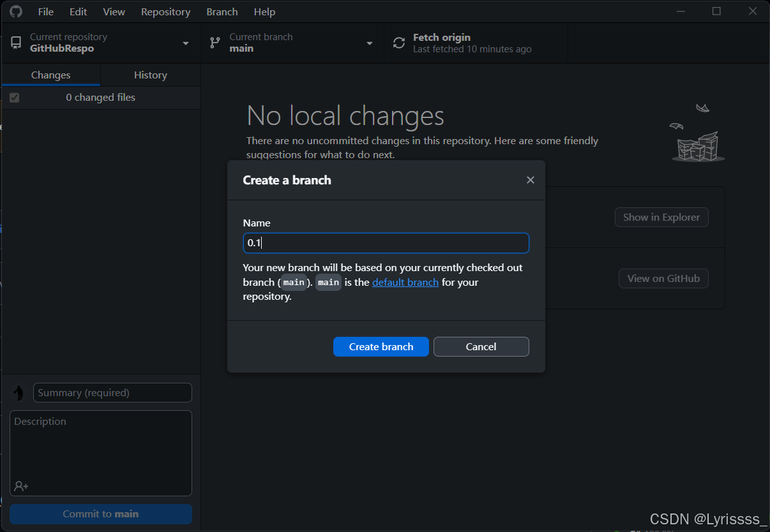Click the GitHubRespo repository name
This screenshot has height=532, width=770.
62,48
